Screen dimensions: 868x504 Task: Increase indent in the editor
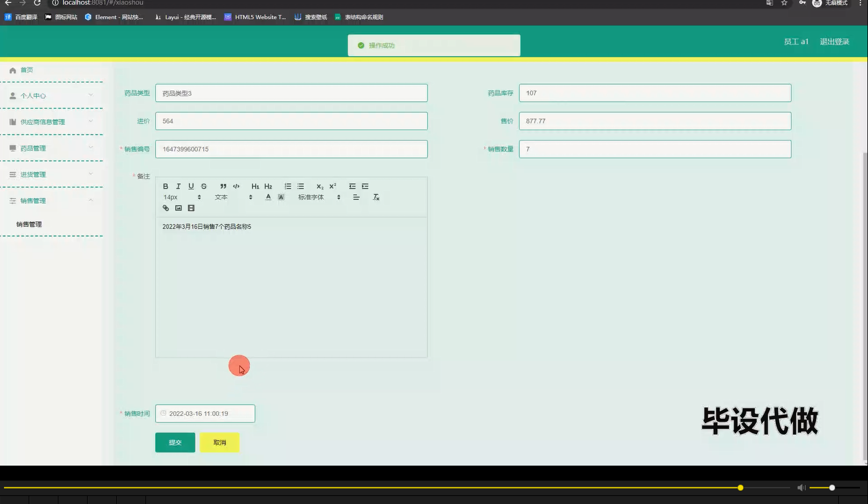pos(365,186)
